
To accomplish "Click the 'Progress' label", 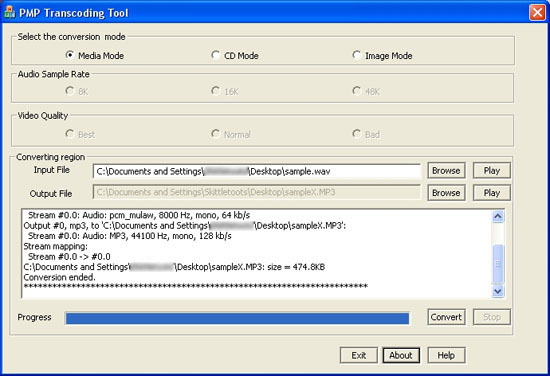I will pyautogui.click(x=34, y=317).
